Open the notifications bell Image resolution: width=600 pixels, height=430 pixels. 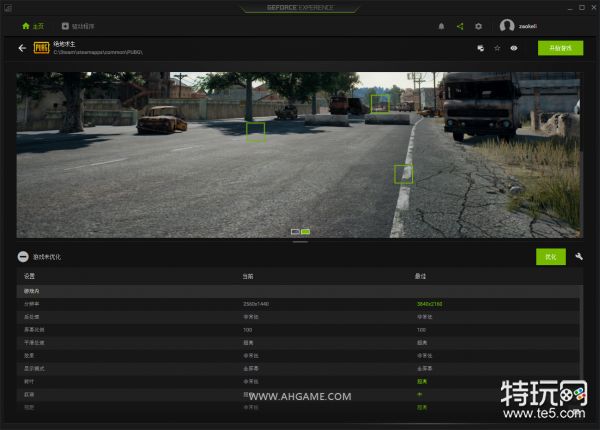[x=441, y=26]
